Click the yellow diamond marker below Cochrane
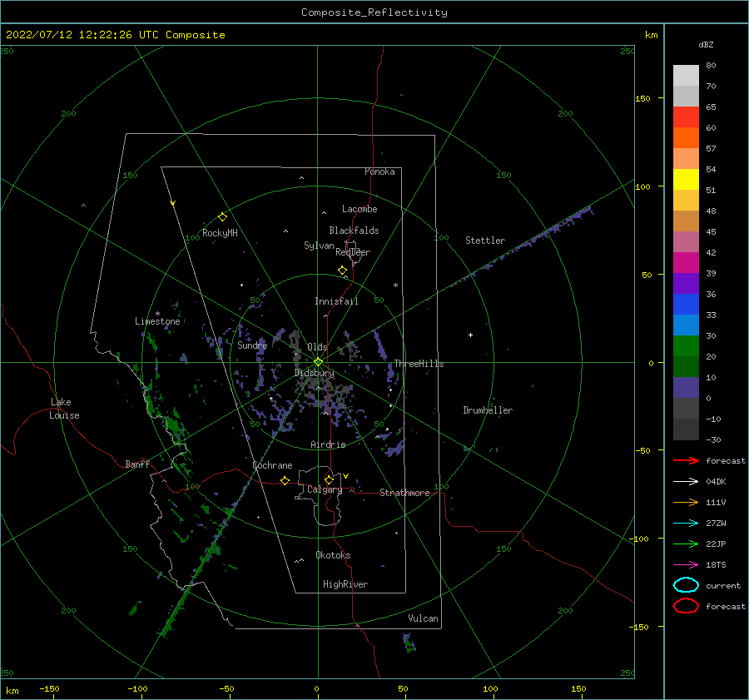The height and width of the screenshot is (700, 749). [285, 480]
